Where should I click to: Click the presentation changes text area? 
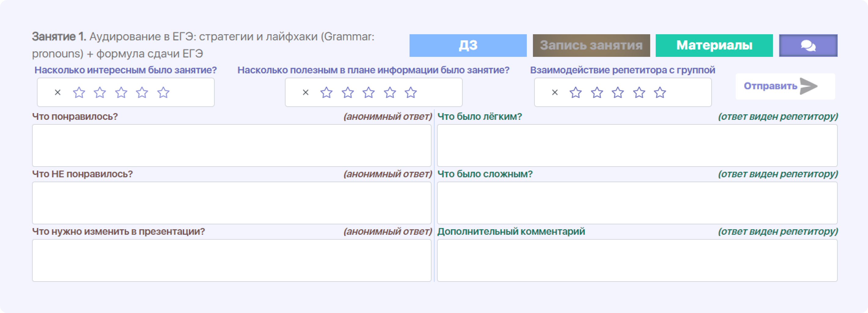232,260
